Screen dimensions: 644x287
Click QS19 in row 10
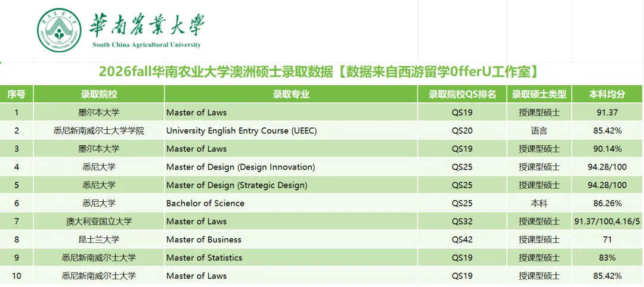[463, 276]
